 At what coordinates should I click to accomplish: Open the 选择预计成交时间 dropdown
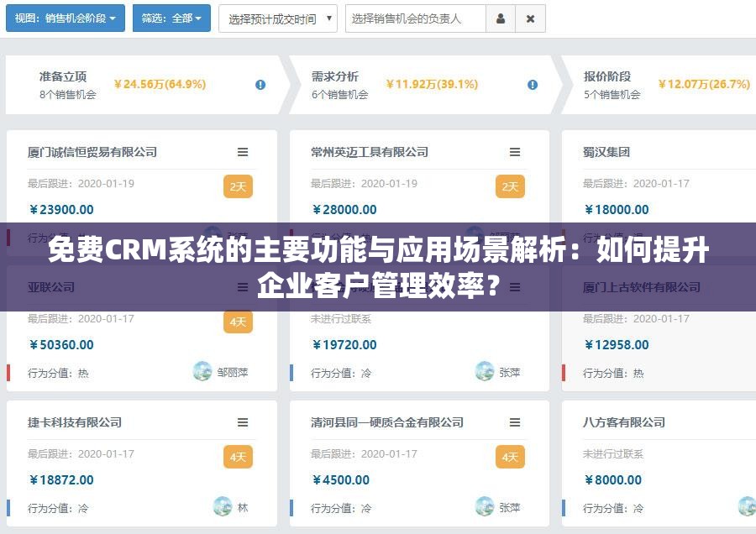point(277,18)
